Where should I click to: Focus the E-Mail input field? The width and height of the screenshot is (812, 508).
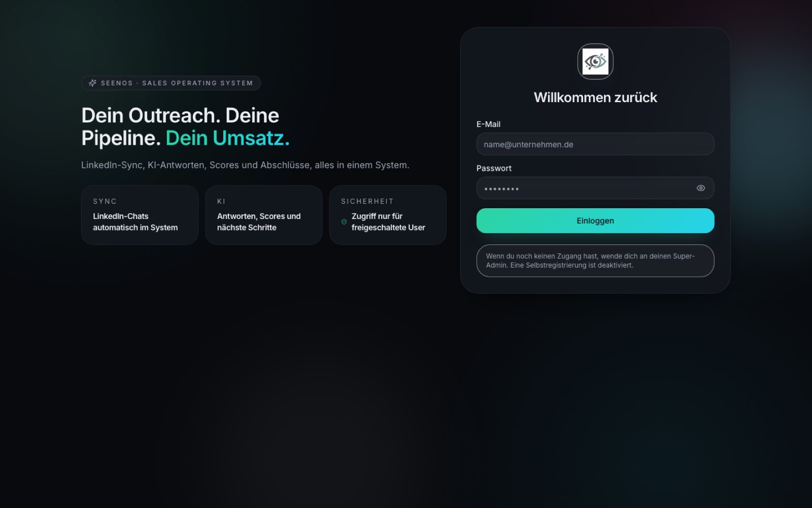click(595, 144)
